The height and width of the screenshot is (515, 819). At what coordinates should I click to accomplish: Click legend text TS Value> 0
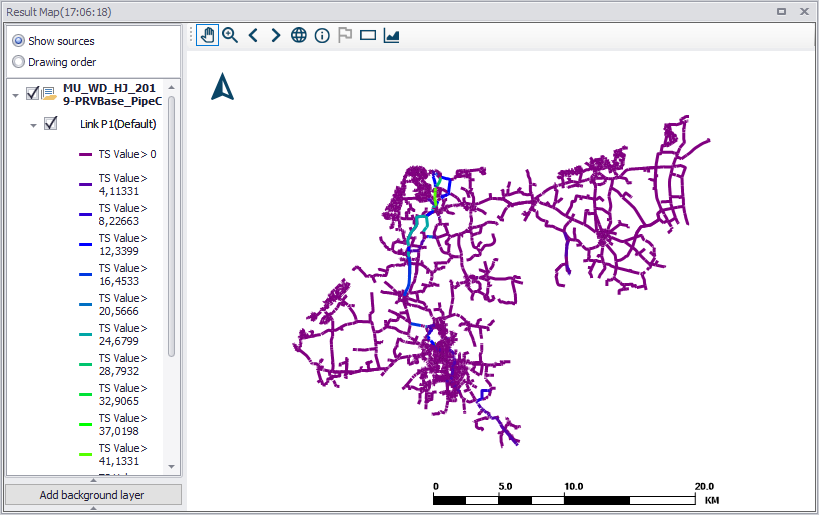[x=127, y=155]
